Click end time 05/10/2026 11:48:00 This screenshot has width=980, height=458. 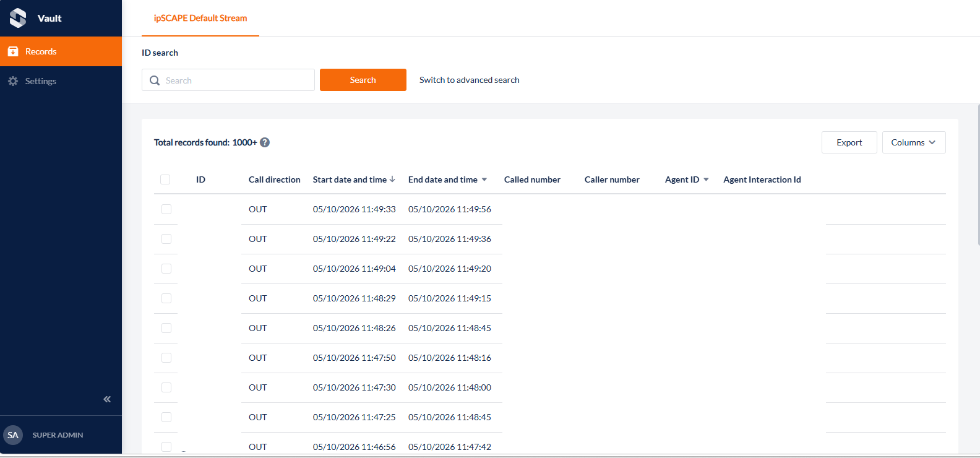(x=450, y=387)
